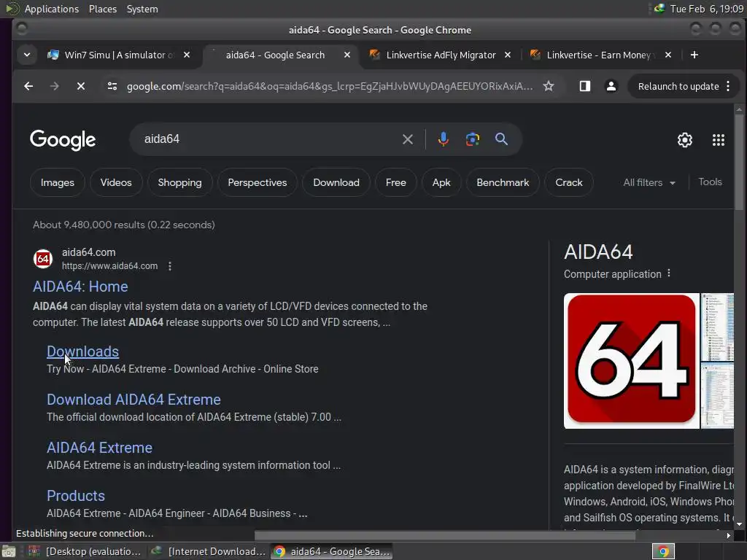Open the tab search dropdown
The image size is (747, 560).
[27, 55]
